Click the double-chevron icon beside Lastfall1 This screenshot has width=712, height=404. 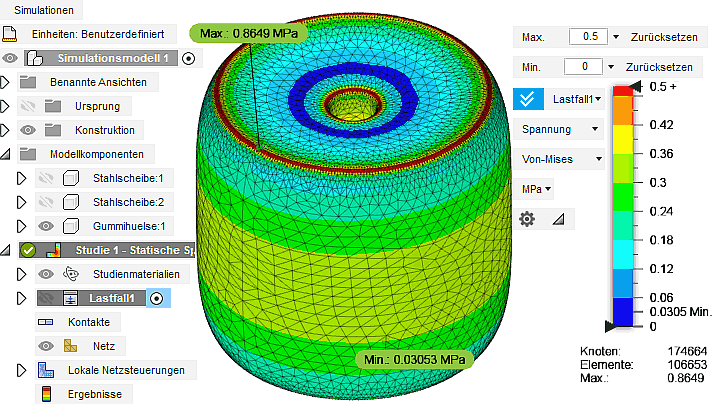529,99
